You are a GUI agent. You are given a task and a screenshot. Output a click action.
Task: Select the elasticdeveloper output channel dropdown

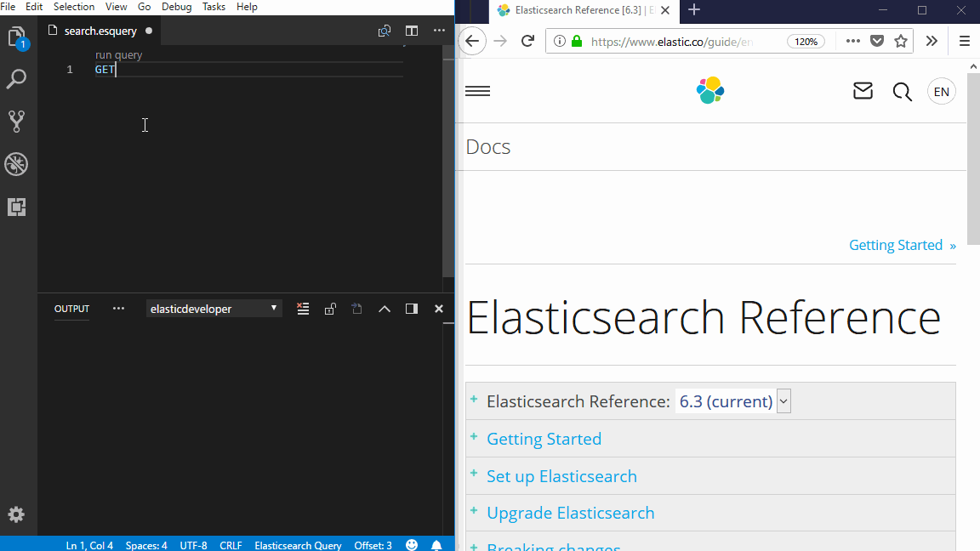tap(214, 309)
